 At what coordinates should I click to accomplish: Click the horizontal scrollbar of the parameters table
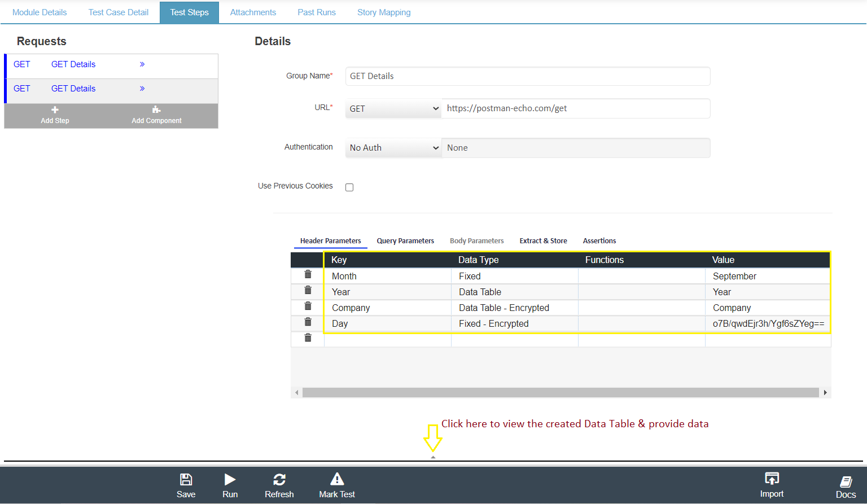(x=561, y=392)
